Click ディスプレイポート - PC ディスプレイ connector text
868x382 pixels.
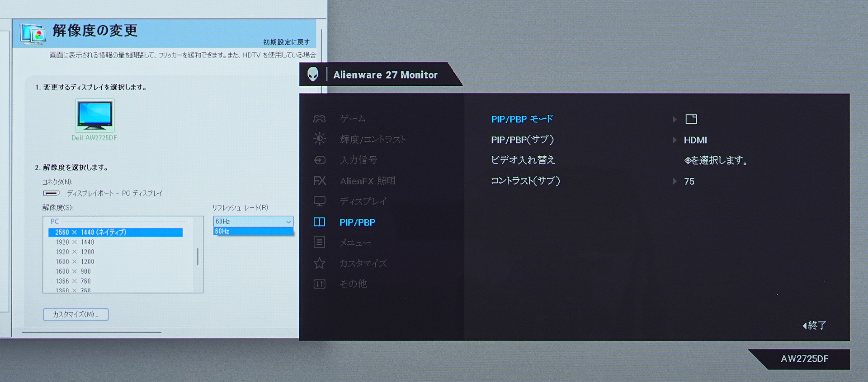pyautogui.click(x=114, y=193)
